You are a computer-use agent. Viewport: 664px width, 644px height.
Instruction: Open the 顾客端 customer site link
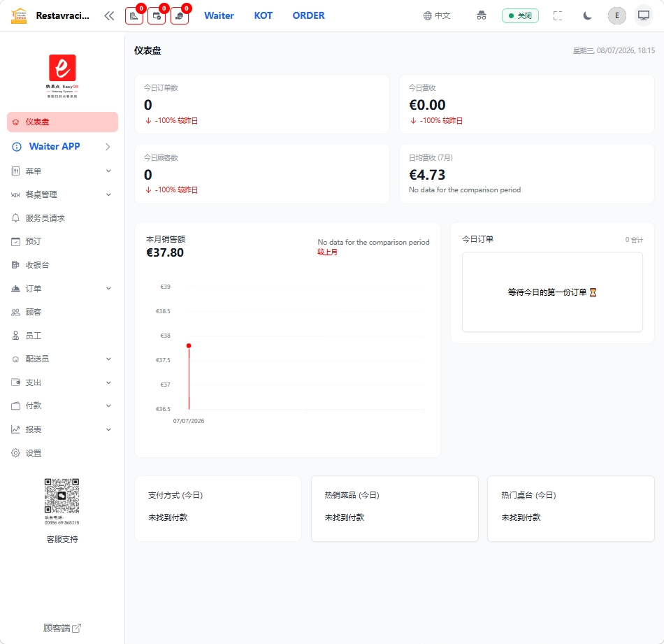point(62,628)
